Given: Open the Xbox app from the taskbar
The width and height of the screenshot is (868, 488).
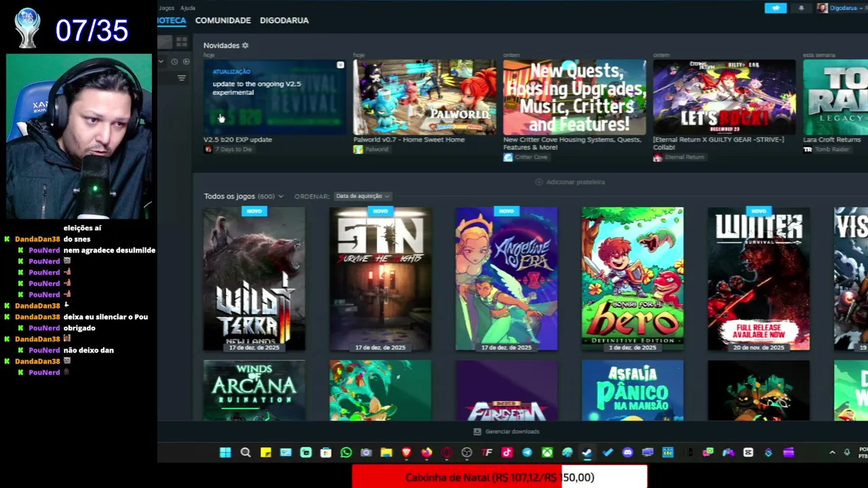Looking at the screenshot, I should [547, 453].
